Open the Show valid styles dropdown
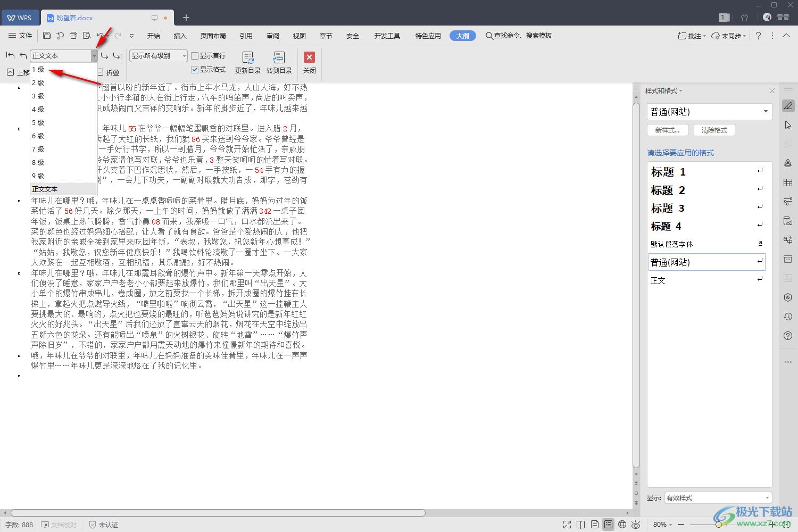This screenshot has height=532, width=798. tap(718, 498)
